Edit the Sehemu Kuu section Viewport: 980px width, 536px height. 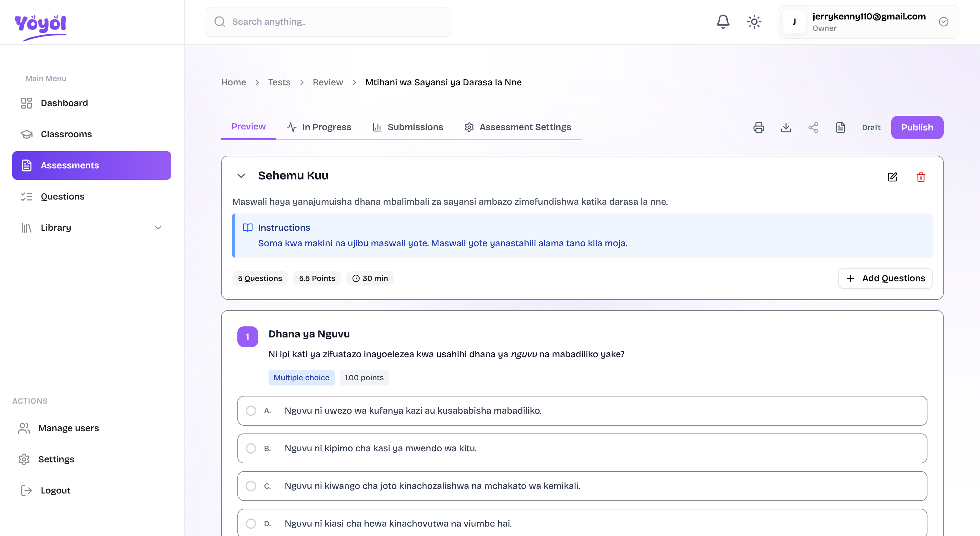pyautogui.click(x=892, y=177)
